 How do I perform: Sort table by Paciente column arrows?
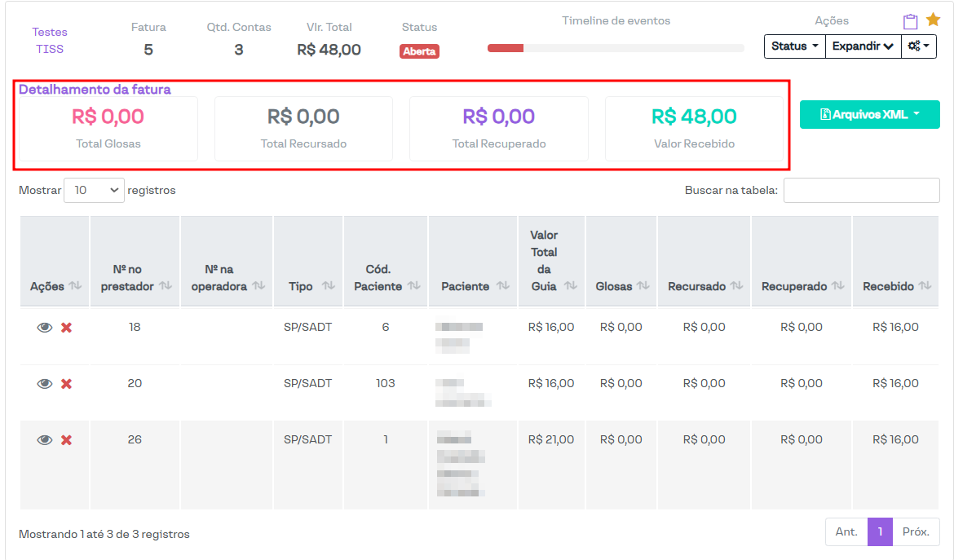click(502, 286)
